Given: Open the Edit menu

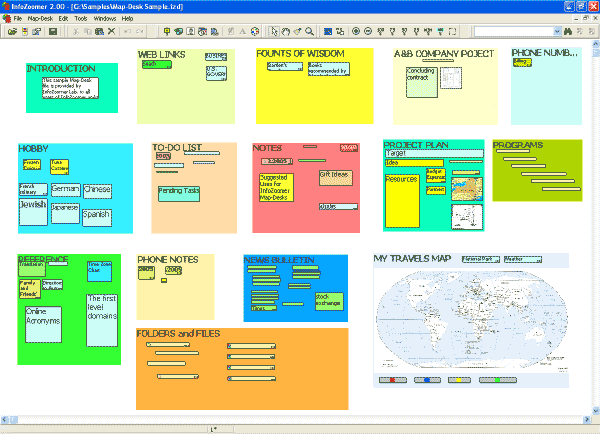Looking at the screenshot, I should click(x=63, y=18).
